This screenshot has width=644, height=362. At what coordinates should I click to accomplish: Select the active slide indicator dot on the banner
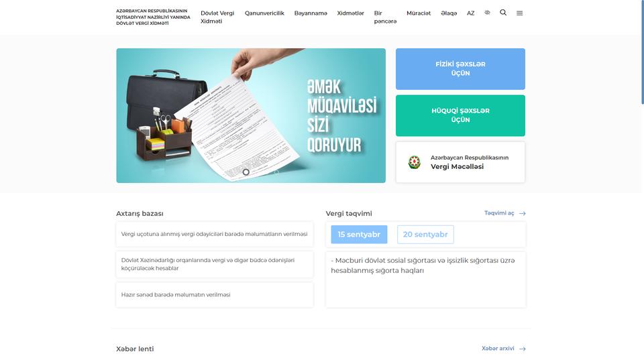coord(246,172)
